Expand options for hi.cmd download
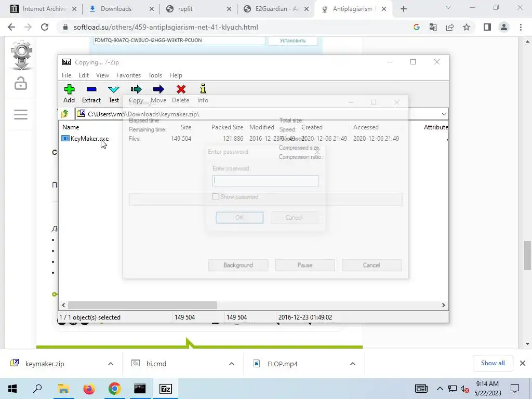The height and width of the screenshot is (399, 532). (231, 364)
